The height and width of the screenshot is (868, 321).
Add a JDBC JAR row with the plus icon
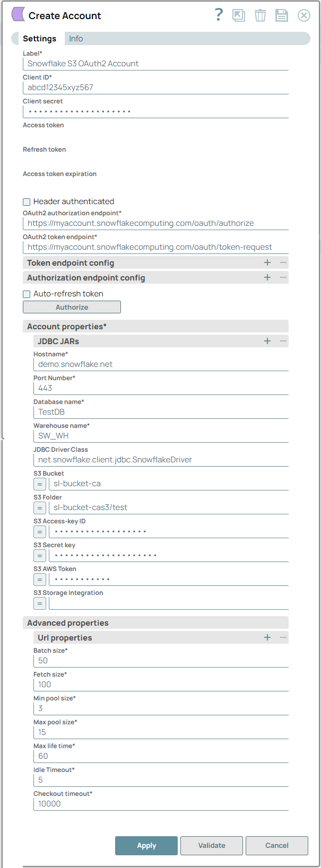pos(267,341)
